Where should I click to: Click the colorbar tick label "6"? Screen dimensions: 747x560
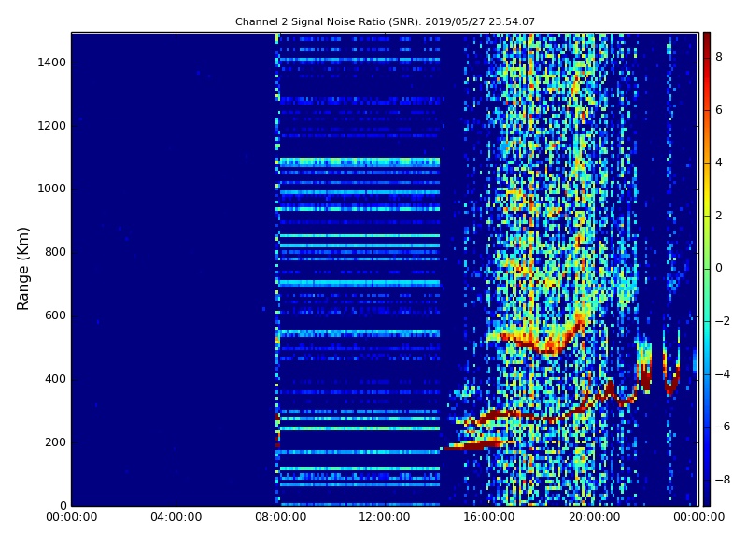tap(719, 110)
